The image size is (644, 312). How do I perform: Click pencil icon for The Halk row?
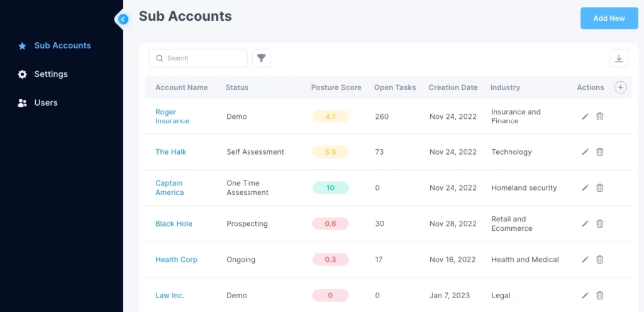tap(585, 152)
